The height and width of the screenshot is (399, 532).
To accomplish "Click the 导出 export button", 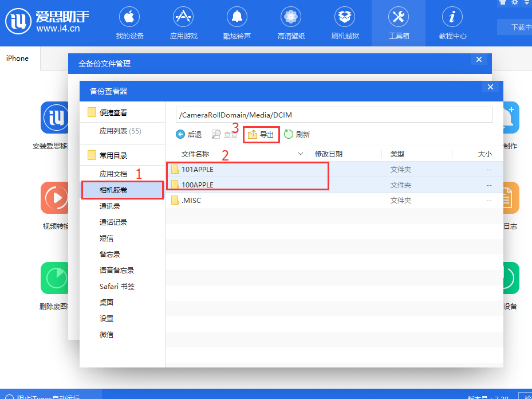I will [261, 135].
